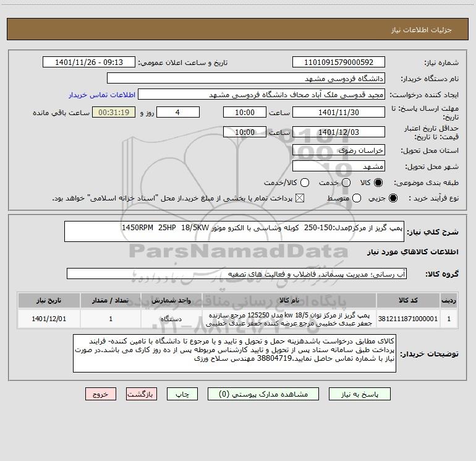
Task: Open اطلاعات تماس خریدار link
Action: click(x=102, y=95)
